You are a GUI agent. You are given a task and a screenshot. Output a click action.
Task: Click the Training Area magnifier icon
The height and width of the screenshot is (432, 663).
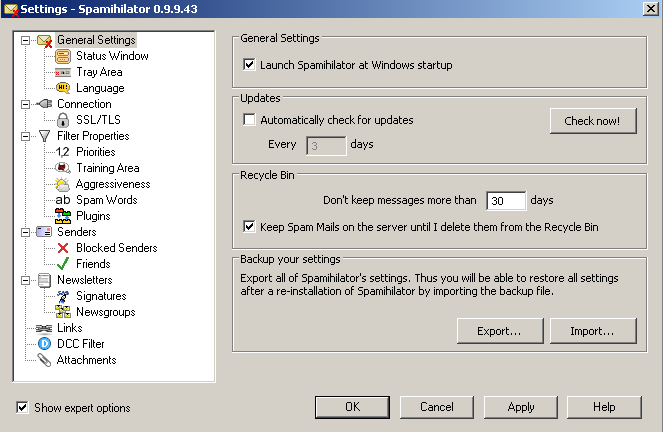(x=63, y=168)
